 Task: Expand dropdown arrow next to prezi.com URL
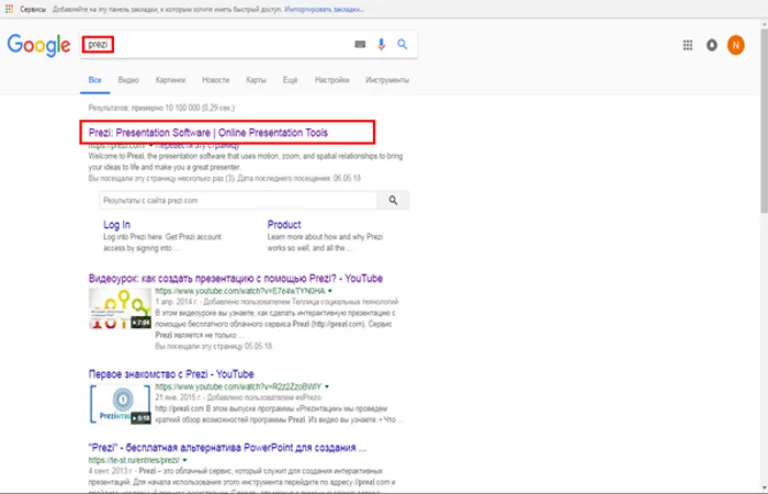click(x=151, y=145)
